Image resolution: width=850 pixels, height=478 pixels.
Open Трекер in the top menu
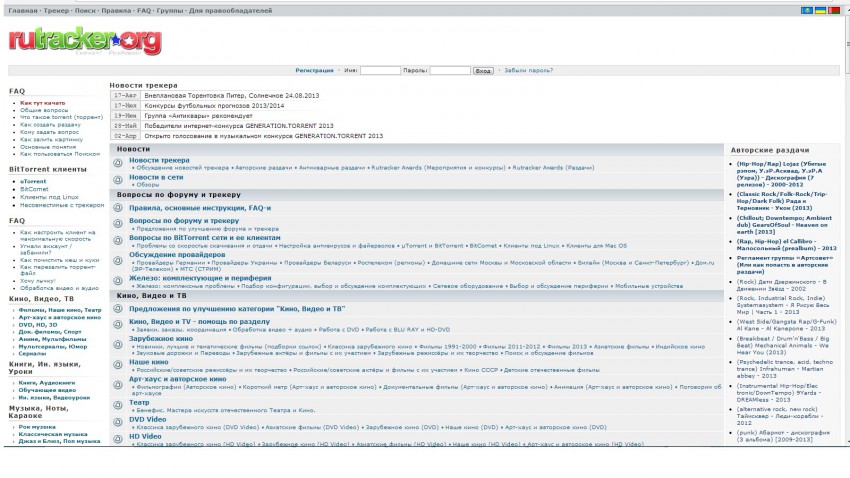pos(54,9)
